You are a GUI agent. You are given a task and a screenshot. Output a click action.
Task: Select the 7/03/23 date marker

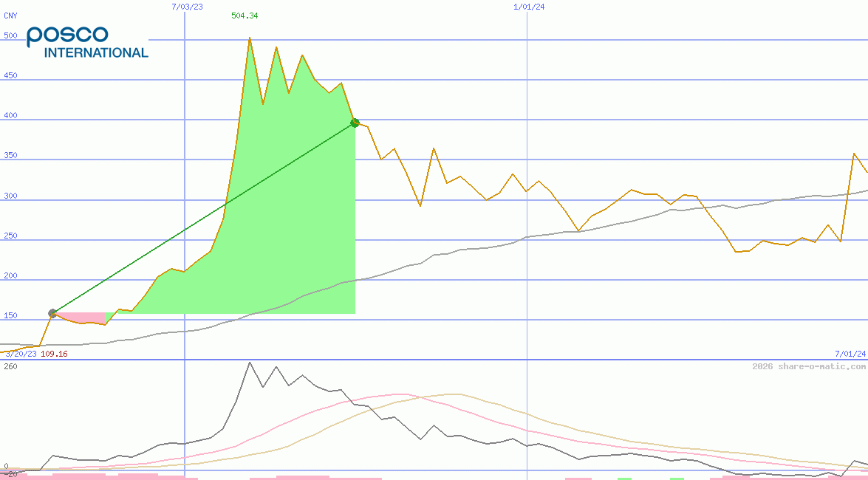pos(187,7)
